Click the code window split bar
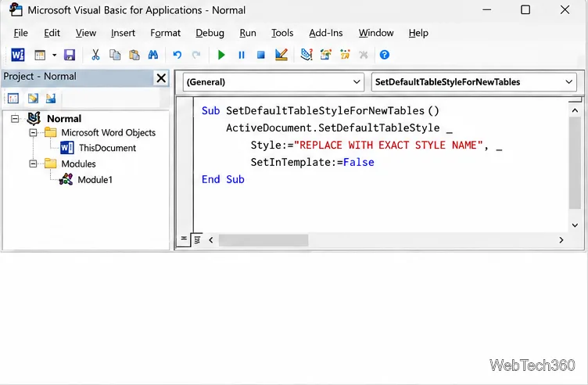Screen dimensions: 588x385 coord(575,100)
